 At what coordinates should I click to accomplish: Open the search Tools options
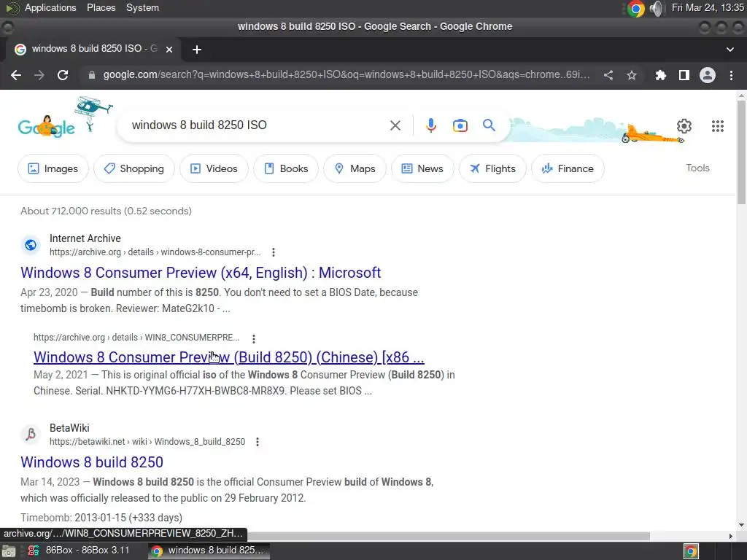pos(697,168)
